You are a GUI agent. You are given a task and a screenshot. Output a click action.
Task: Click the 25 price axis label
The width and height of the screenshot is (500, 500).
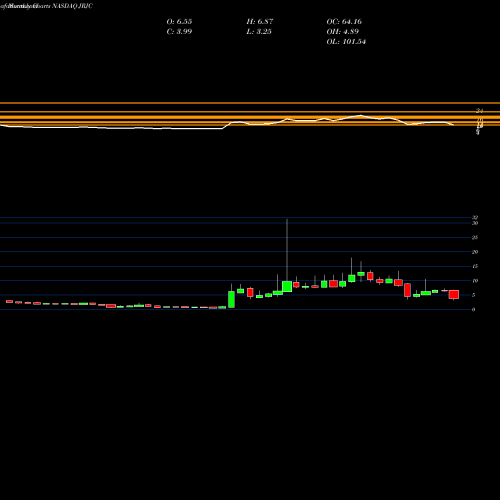click(475, 237)
